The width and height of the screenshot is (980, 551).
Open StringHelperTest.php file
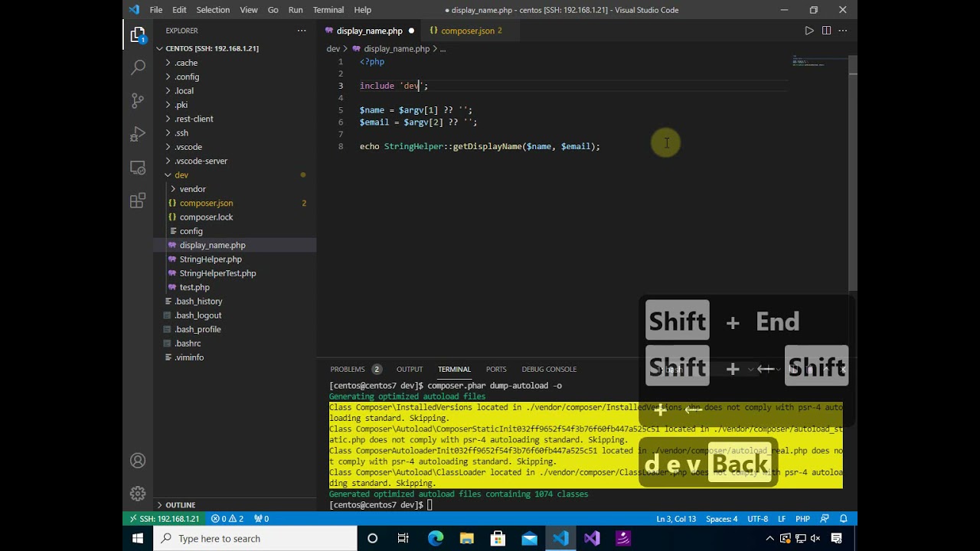pyautogui.click(x=235, y=273)
